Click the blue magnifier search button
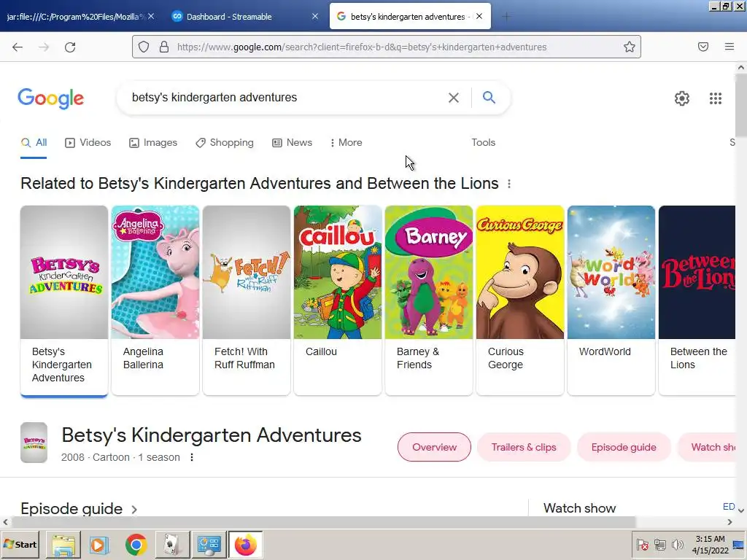The width and height of the screenshot is (747, 560). click(489, 97)
